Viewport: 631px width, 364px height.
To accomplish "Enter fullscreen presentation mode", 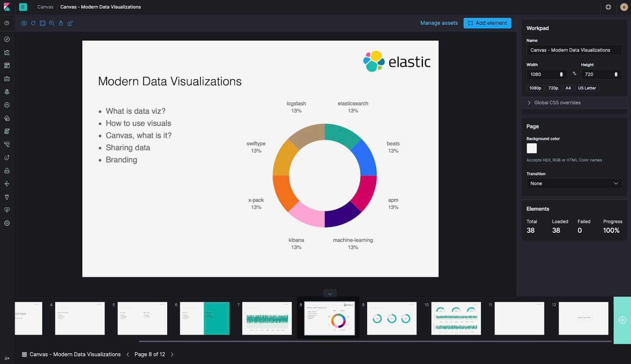I will [x=42, y=23].
